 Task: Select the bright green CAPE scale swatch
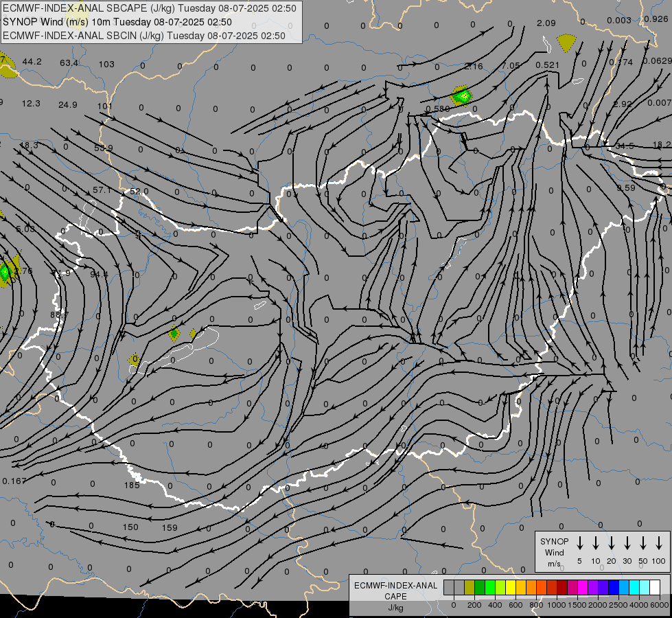click(x=490, y=588)
